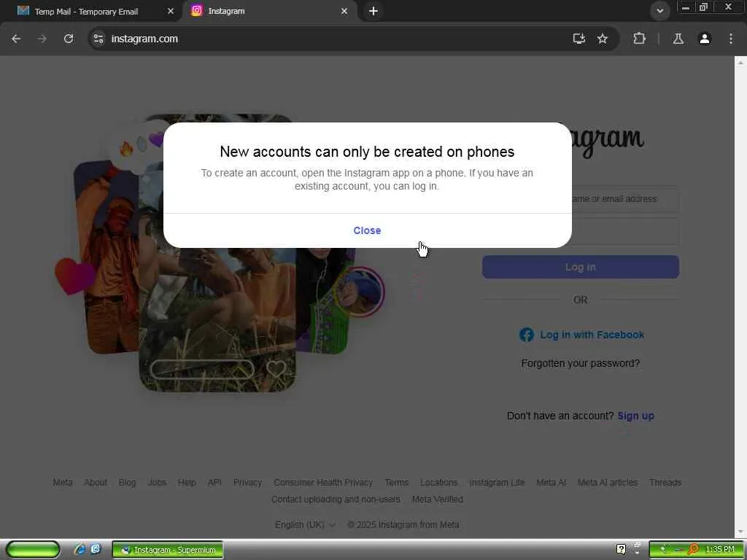The image size is (747, 560).
Task: Select Instagram - Supermium taskbar button
Action: pos(168,550)
